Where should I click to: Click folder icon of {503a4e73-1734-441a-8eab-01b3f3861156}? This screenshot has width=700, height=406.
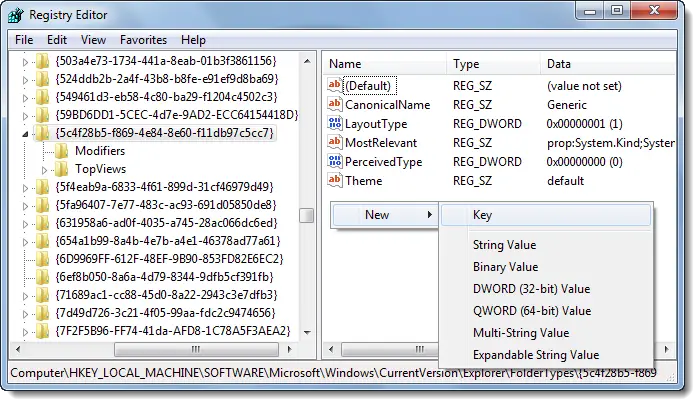(42, 61)
